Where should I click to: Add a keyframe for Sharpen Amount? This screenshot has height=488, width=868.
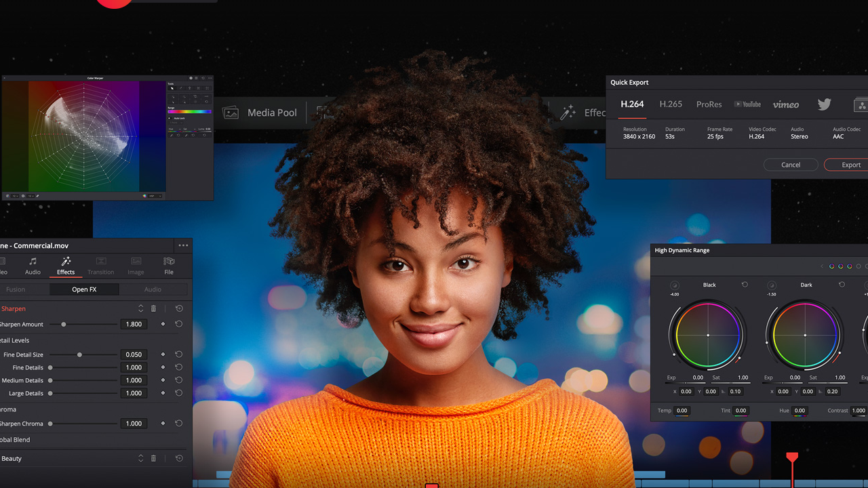click(x=163, y=324)
